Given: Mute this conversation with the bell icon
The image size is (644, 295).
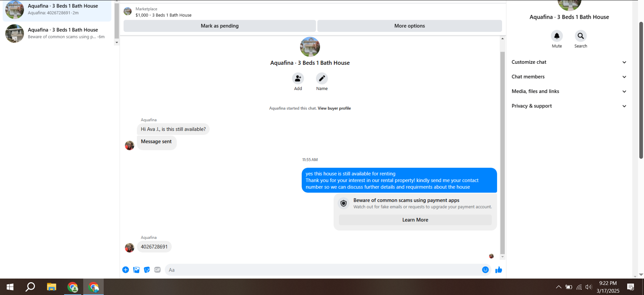Looking at the screenshot, I should (557, 36).
